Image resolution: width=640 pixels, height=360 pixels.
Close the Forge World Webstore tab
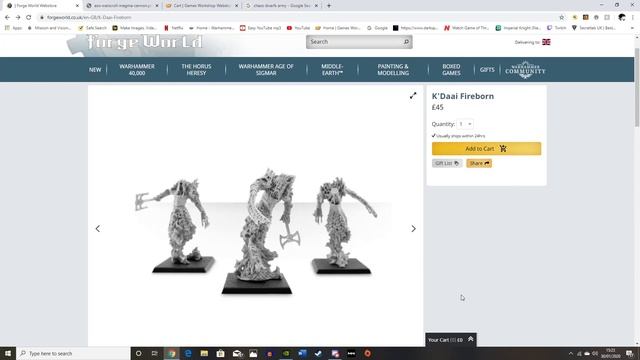pos(77,6)
